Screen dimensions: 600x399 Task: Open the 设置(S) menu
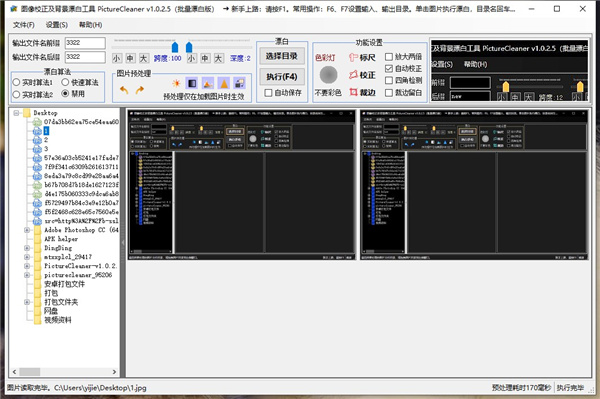pos(57,25)
